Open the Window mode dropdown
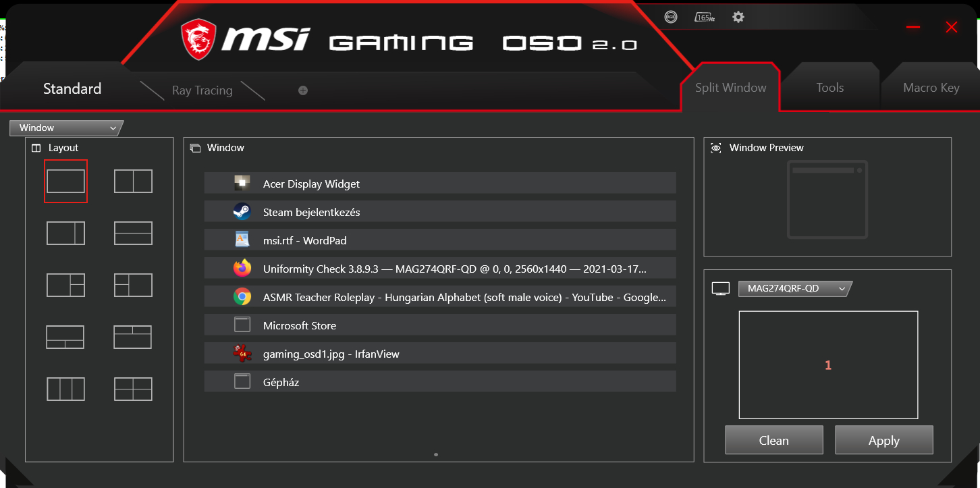 [x=66, y=128]
